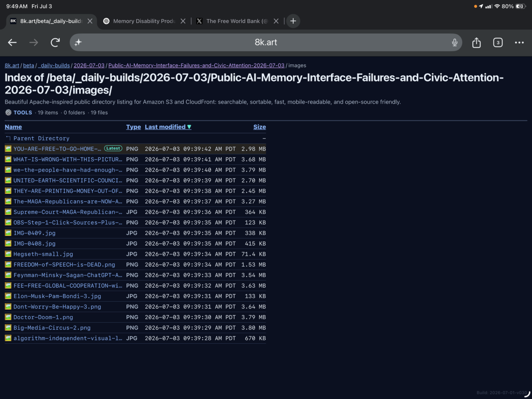Tap the sparkle icon in address bar
Viewport: 532px width, 399px height.
(78, 42)
